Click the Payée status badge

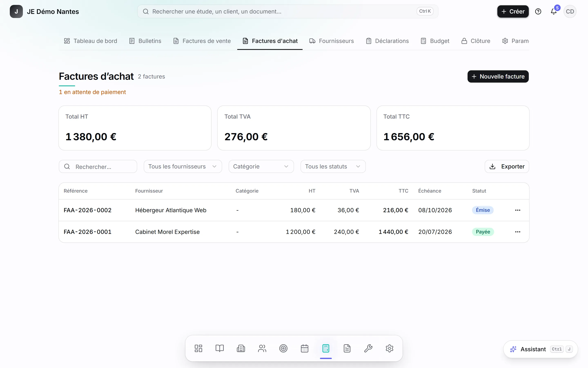(x=483, y=232)
